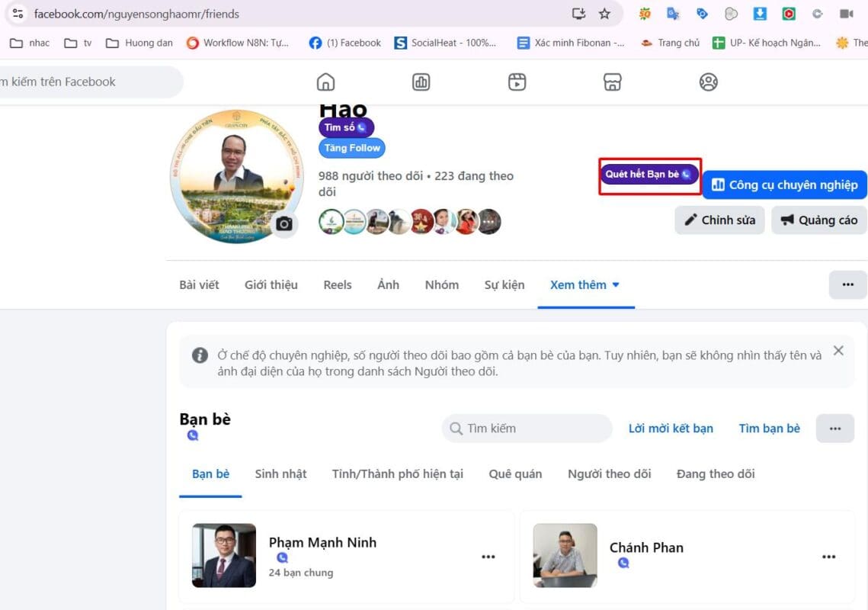Open Tìm bạn bè link
This screenshot has width=868, height=610.
pyautogui.click(x=770, y=429)
